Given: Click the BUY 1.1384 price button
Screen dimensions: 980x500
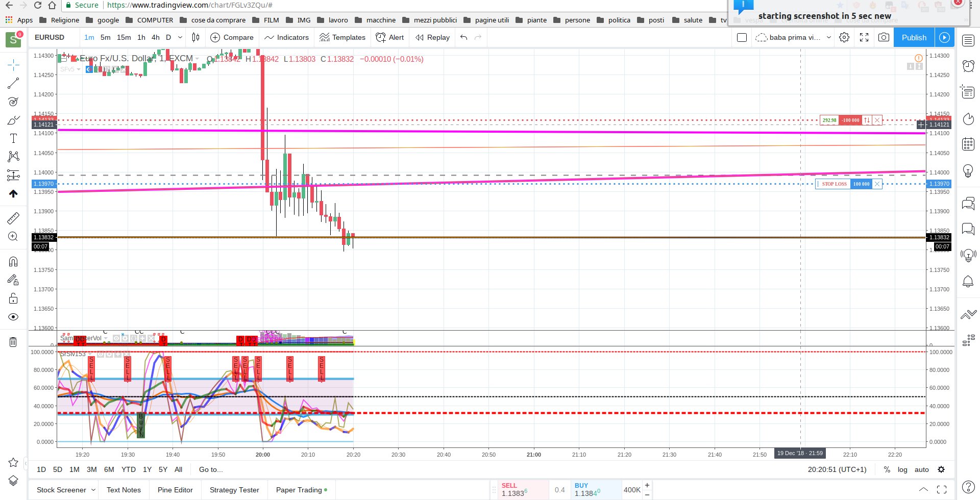Looking at the screenshot, I should click(x=596, y=490).
